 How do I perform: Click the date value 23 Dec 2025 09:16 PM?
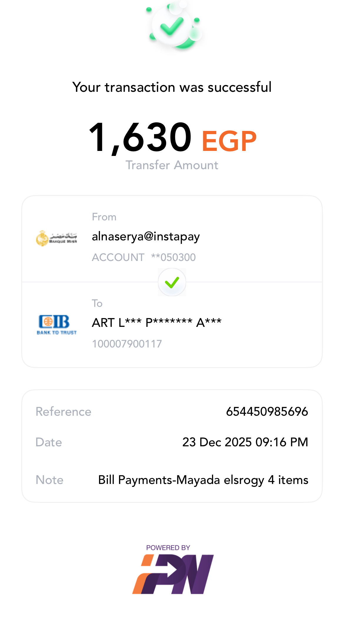pyautogui.click(x=245, y=442)
